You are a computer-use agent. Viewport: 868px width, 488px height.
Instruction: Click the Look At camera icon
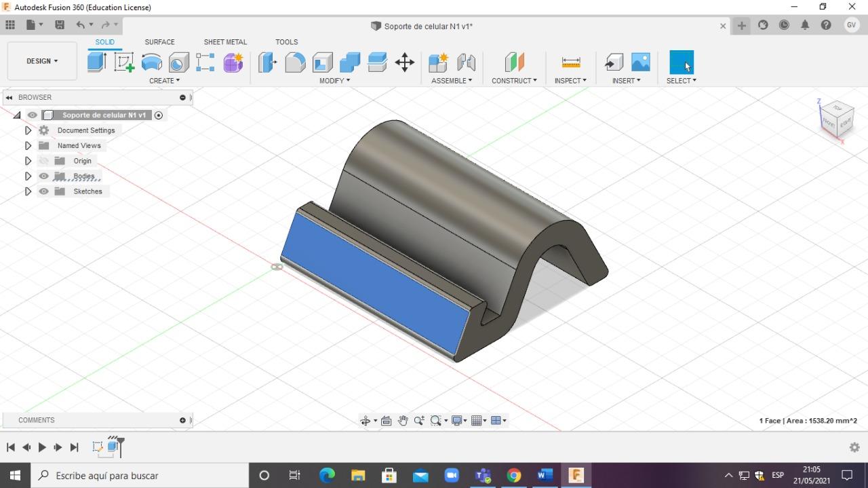387,421
